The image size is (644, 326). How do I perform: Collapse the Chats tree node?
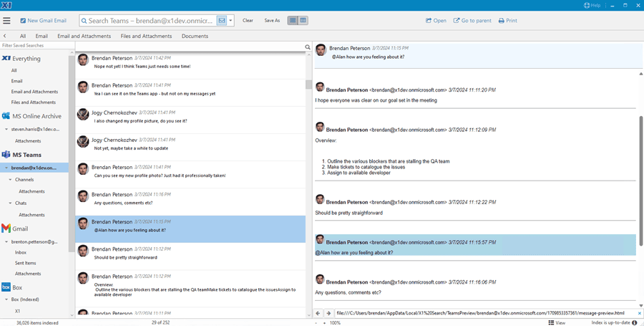(x=11, y=203)
